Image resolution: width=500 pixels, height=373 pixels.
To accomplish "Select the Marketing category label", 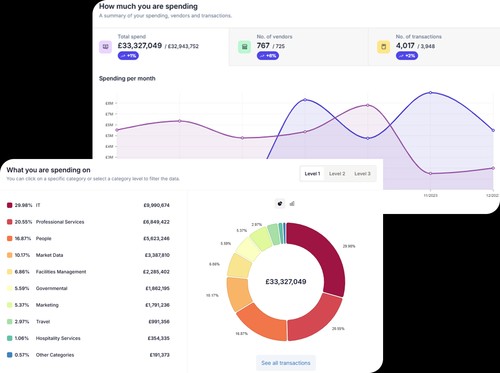I will click(x=47, y=305).
